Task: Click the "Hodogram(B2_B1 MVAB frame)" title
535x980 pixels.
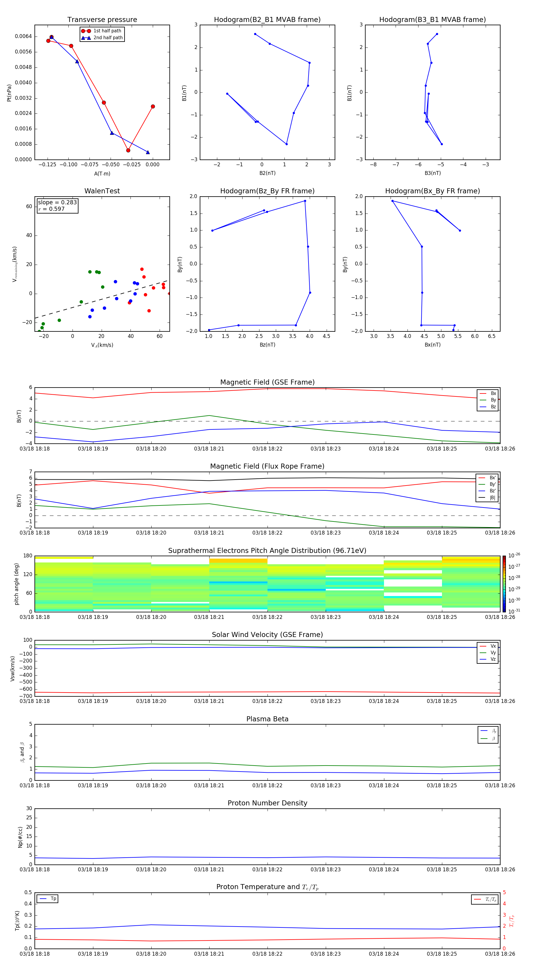Action: click(267, 19)
